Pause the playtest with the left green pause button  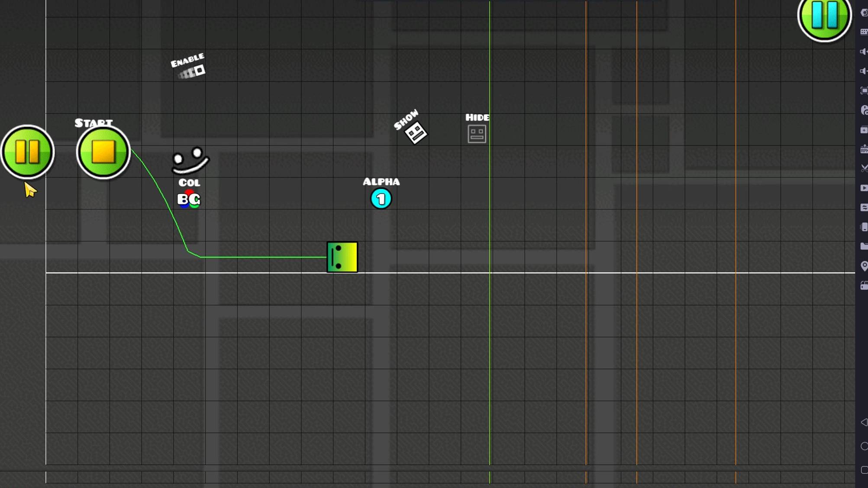(x=27, y=152)
